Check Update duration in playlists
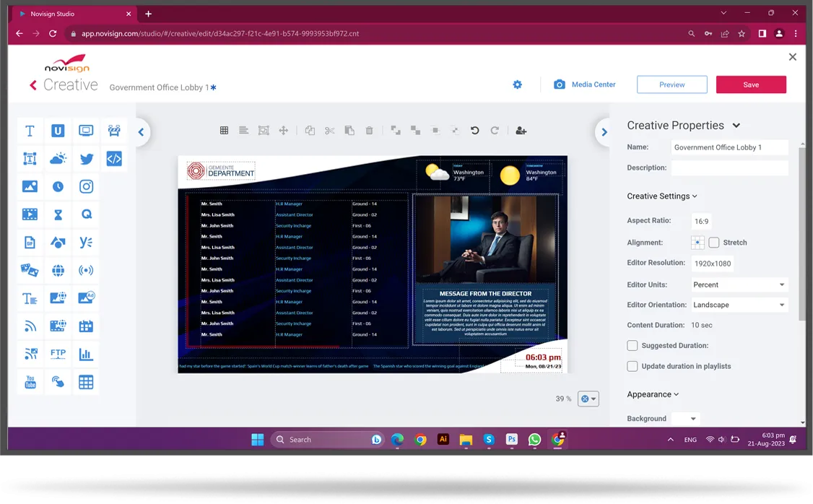The image size is (813, 504). pyautogui.click(x=632, y=366)
